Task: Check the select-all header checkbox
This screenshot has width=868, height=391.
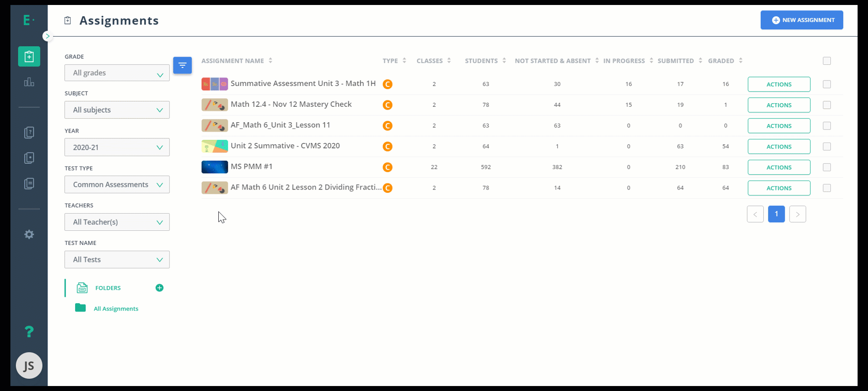Action: coord(827,61)
